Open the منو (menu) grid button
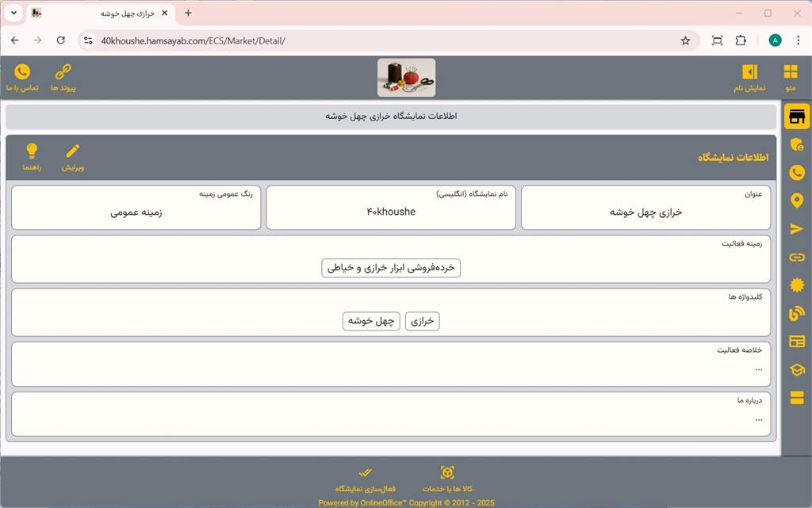The height and width of the screenshot is (508, 812). [791, 78]
